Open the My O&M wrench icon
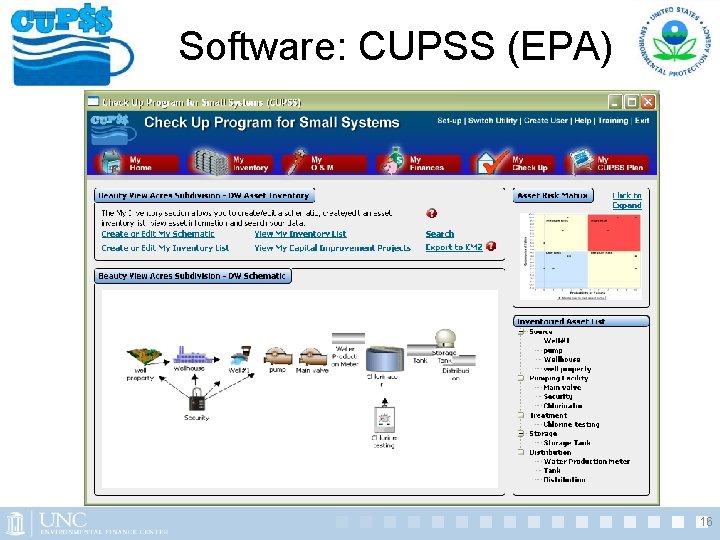Screen dimensions: 720x540 (x=296, y=162)
